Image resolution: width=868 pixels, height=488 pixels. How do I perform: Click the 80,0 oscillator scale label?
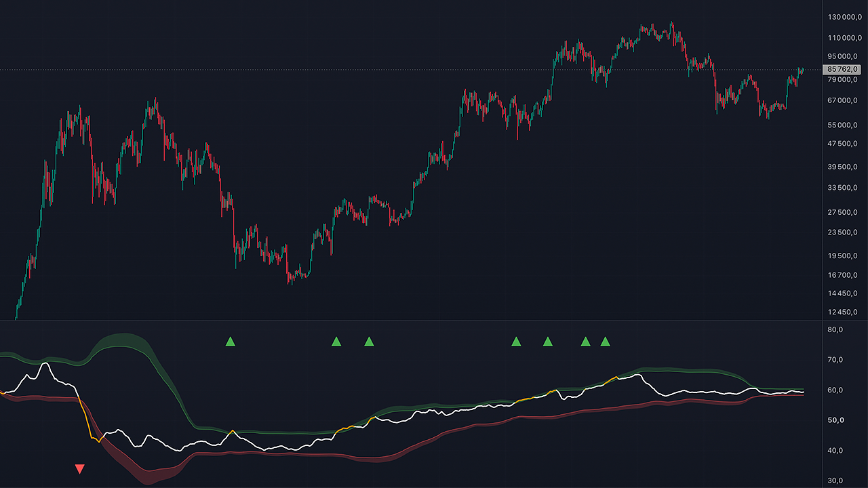pyautogui.click(x=835, y=330)
